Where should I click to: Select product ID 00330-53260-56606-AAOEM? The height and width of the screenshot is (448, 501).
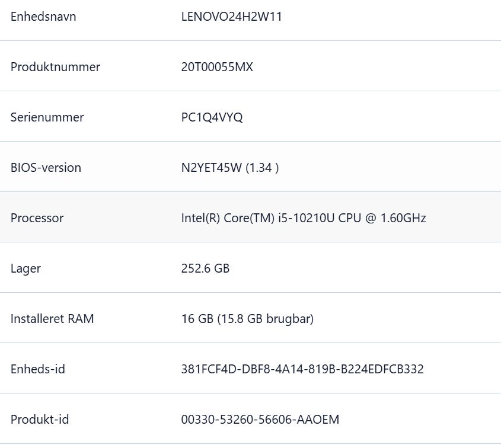(x=260, y=420)
